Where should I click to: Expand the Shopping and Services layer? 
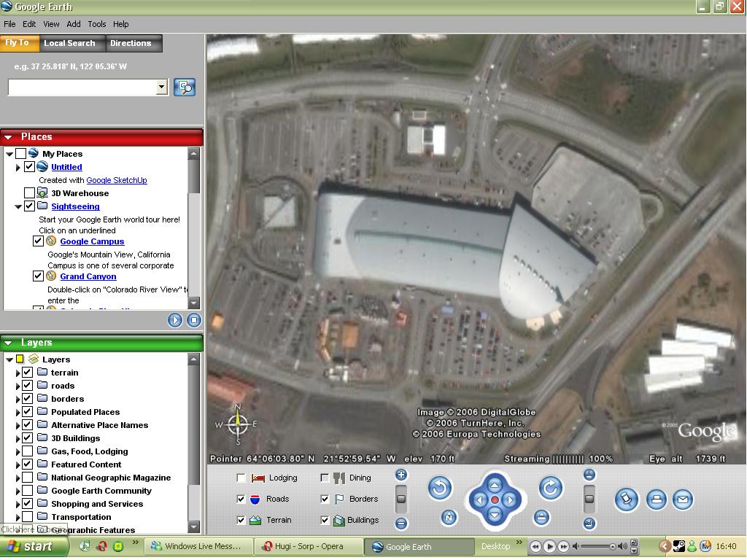click(18, 505)
